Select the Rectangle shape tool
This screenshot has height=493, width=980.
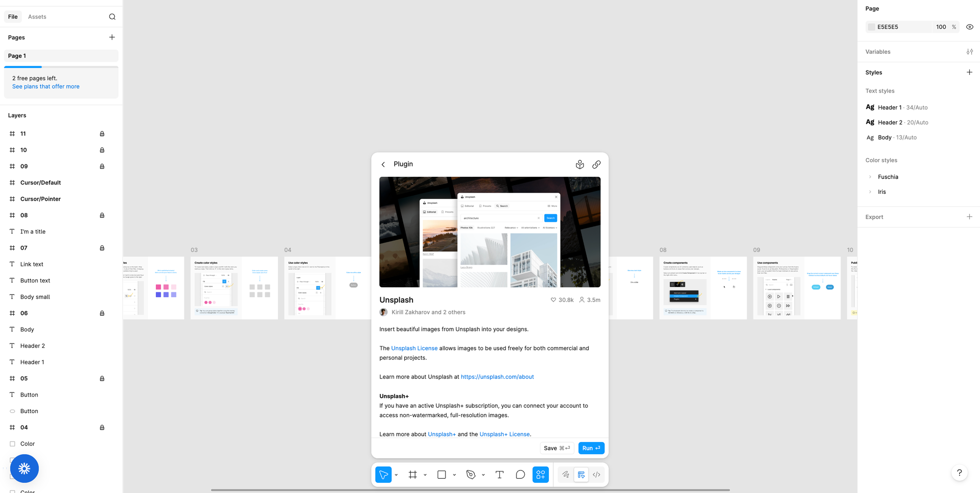click(x=441, y=474)
